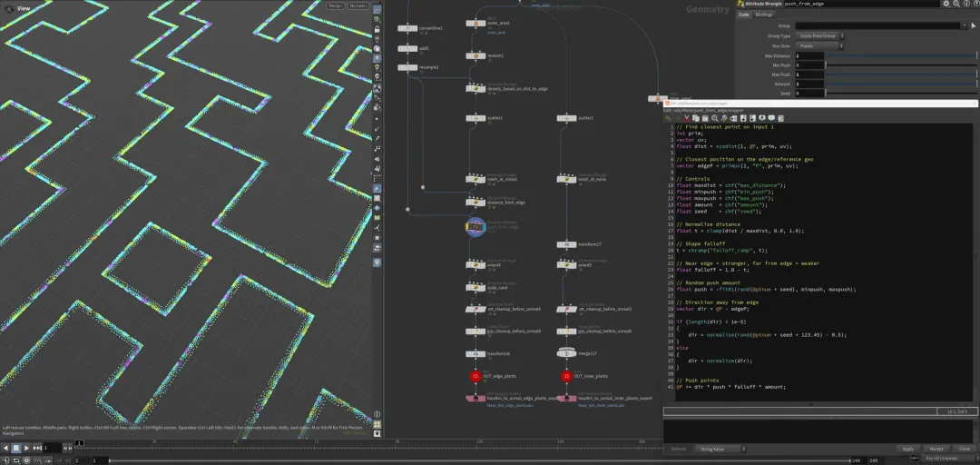The image size is (980, 465).
Task: Select the OUT_edge_plants null node
Action: coord(475,376)
